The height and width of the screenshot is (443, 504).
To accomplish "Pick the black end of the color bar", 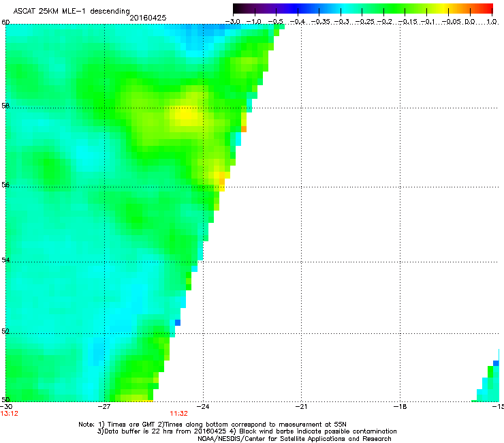I will coord(237,9).
